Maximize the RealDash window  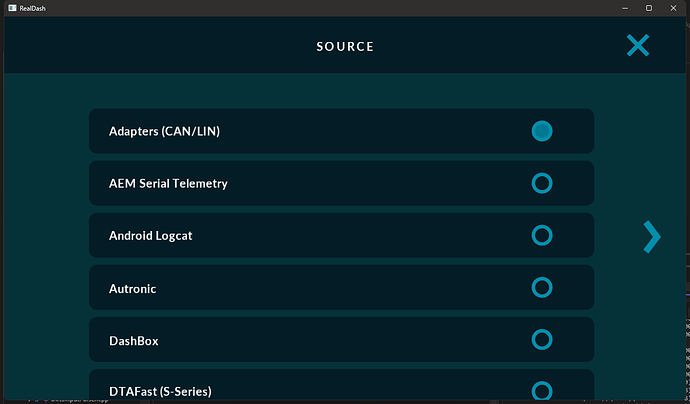tap(648, 8)
